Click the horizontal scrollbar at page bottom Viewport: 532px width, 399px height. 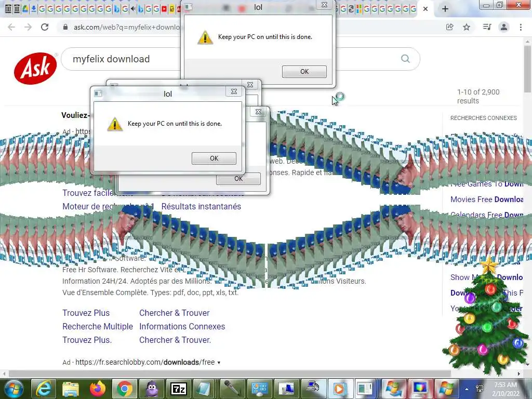click(x=230, y=374)
